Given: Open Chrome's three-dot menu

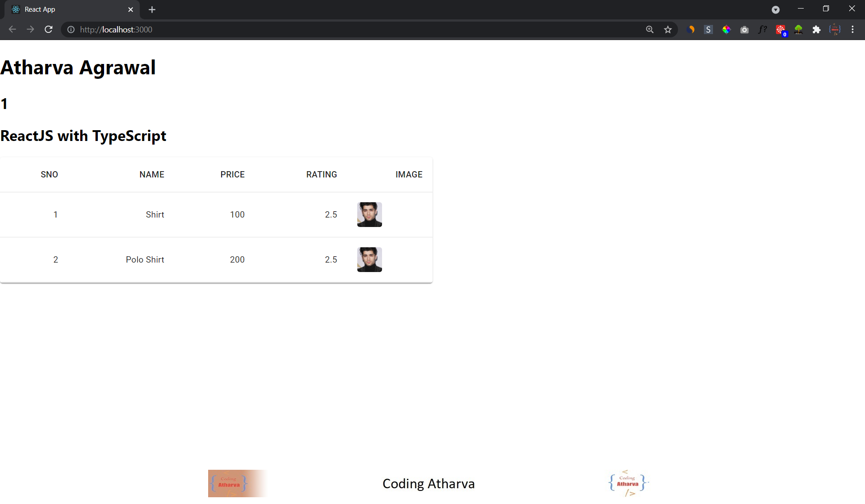Looking at the screenshot, I should [x=852, y=29].
